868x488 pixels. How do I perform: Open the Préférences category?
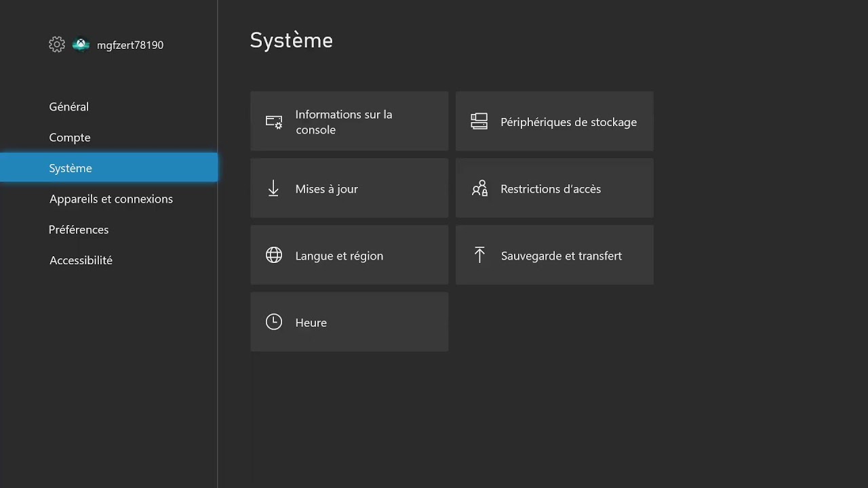click(x=79, y=230)
